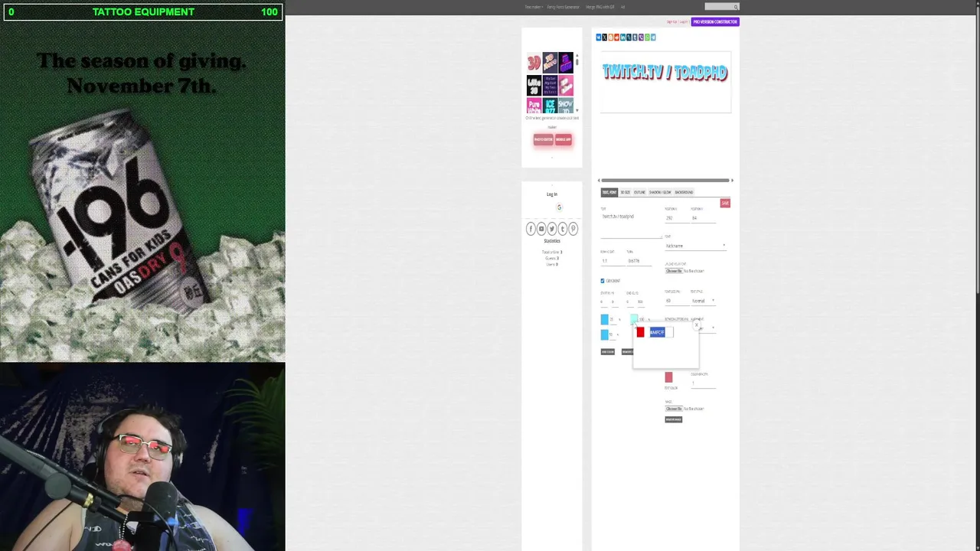Share via the Blogger share icon
The height and width of the screenshot is (551, 980).
point(611,37)
